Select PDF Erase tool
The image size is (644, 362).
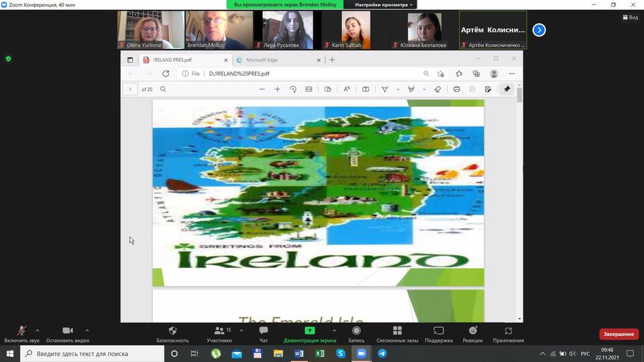[437, 89]
